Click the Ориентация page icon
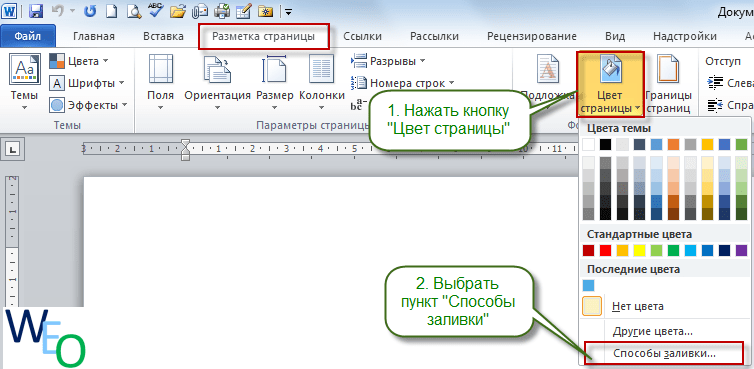 point(217,69)
